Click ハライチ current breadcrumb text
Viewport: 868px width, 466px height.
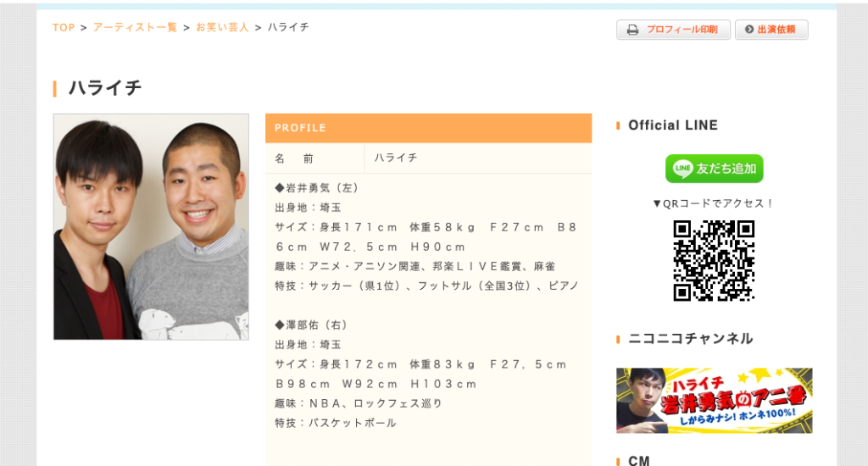(288, 28)
